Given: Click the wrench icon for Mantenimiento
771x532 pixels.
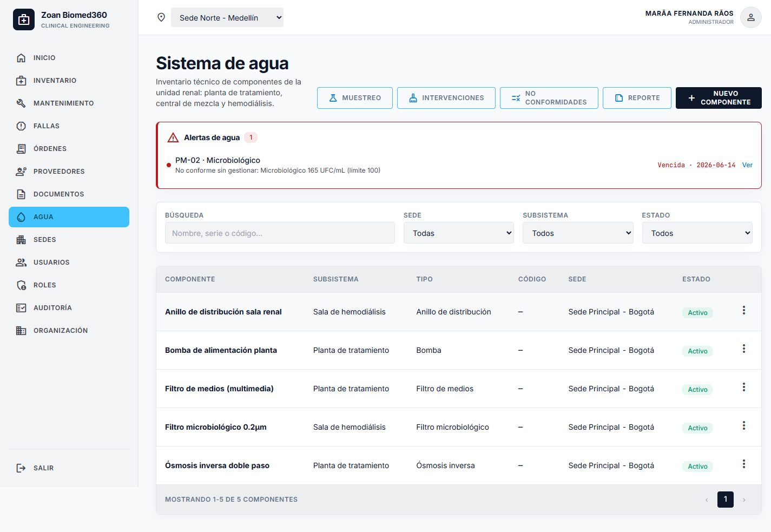Looking at the screenshot, I should click(x=21, y=103).
